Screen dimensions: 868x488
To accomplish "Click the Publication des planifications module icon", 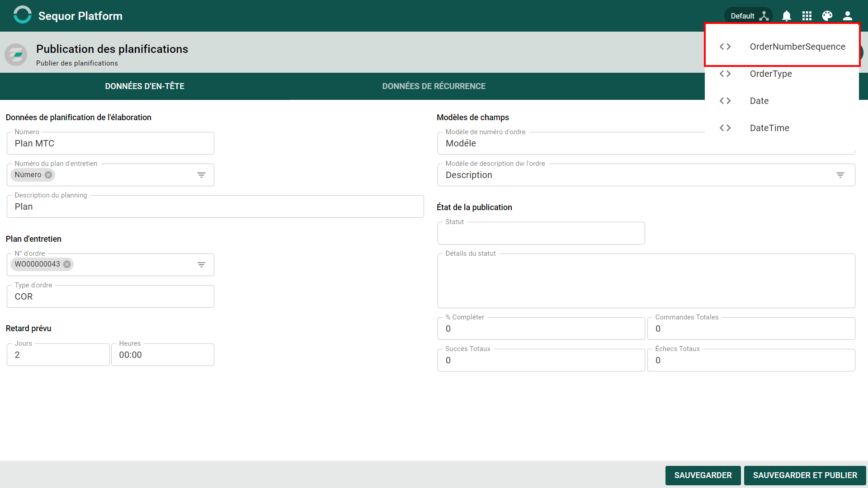I will [x=16, y=55].
